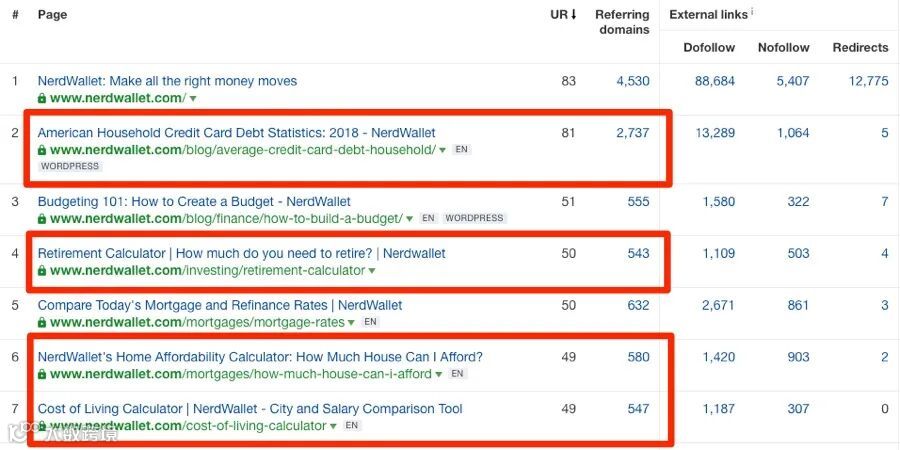Click lock icon beside how-much-house-can-i-afford URL
This screenshot has width=900, height=450.
[42, 374]
